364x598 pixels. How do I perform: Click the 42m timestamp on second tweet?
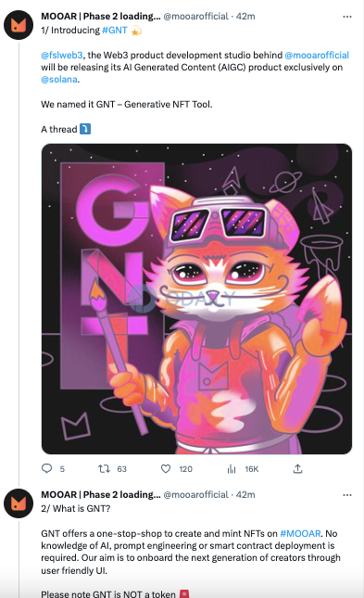[245, 495]
